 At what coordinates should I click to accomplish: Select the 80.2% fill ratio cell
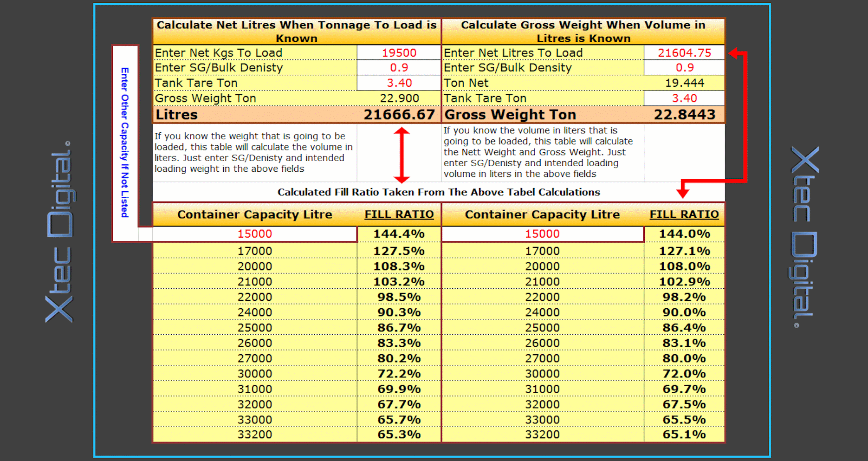click(x=399, y=358)
